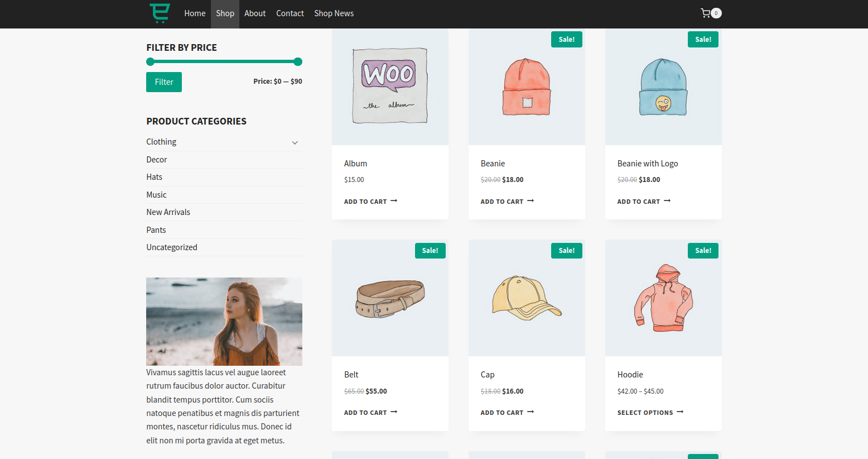Open Shop News in the navigation
This screenshot has height=459, width=868.
coord(334,13)
